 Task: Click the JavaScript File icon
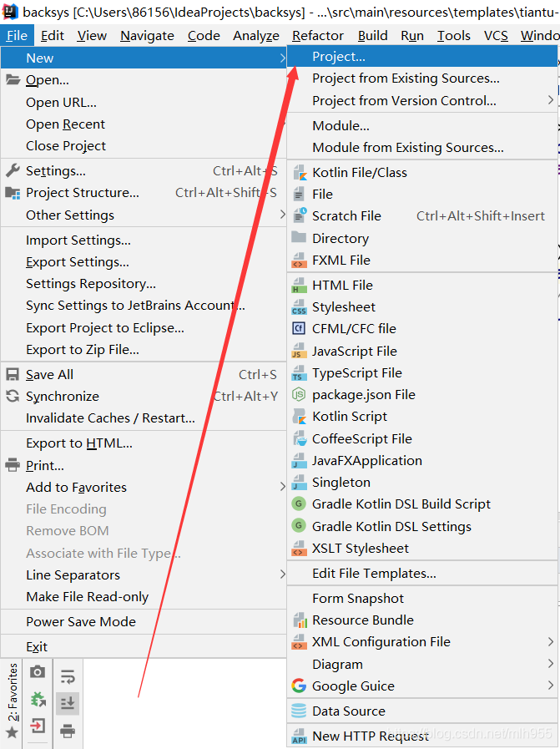(299, 351)
